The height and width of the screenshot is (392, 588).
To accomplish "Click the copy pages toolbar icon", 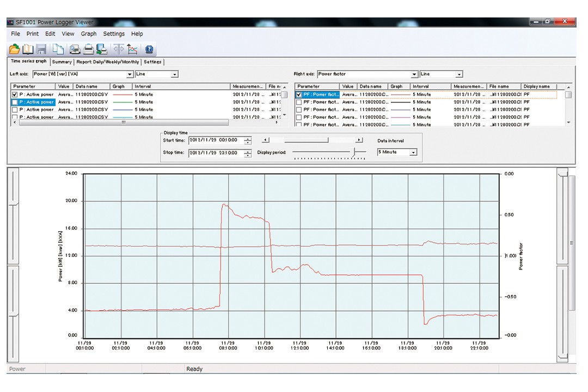I will 58,49.
